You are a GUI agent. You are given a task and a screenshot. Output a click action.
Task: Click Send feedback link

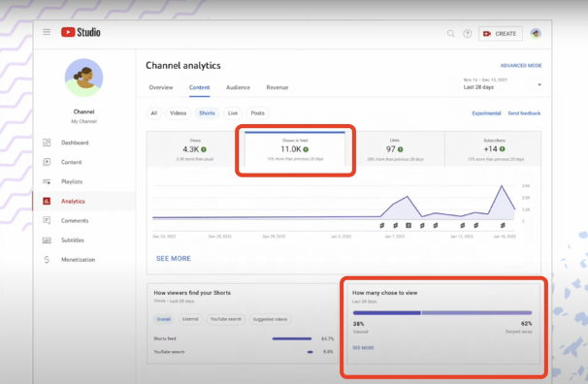pos(524,113)
